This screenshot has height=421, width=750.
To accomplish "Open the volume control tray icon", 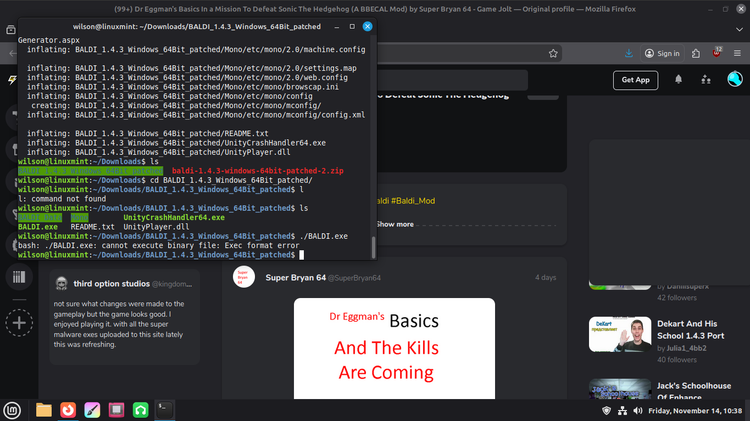I will (x=638, y=410).
